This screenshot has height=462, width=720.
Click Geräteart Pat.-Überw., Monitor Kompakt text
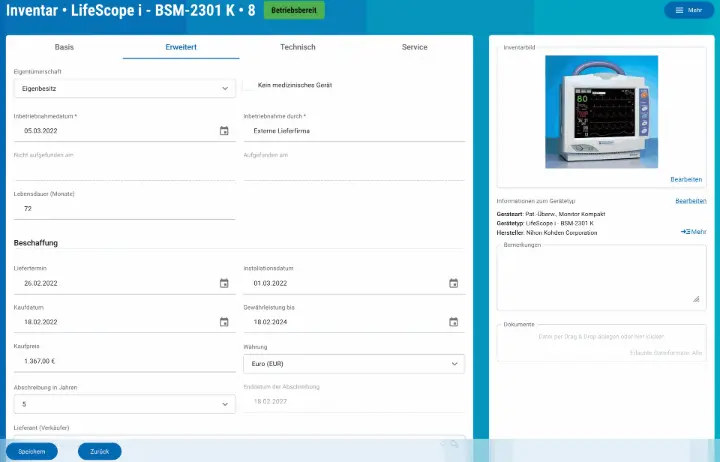click(551, 214)
